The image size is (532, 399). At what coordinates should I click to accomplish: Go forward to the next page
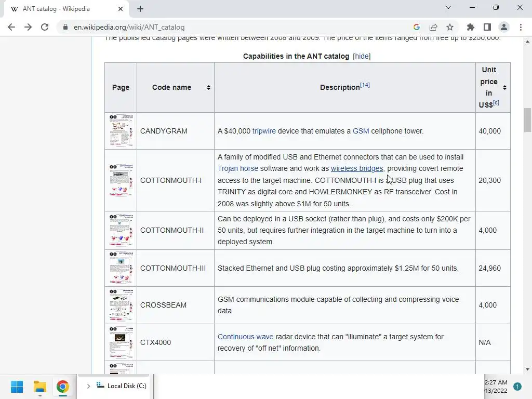point(28,27)
